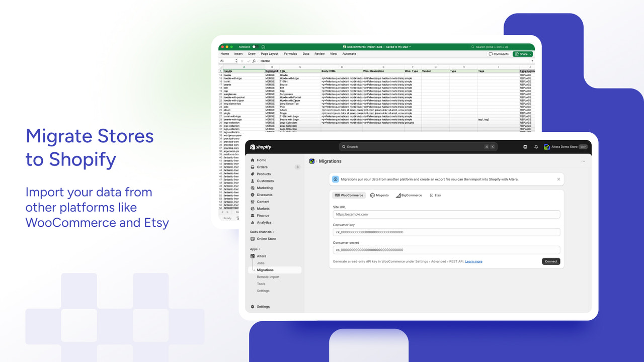Image resolution: width=644 pixels, height=362 pixels.
Task: Click the Altera icon beside Migrations heading
Action: 312,161
